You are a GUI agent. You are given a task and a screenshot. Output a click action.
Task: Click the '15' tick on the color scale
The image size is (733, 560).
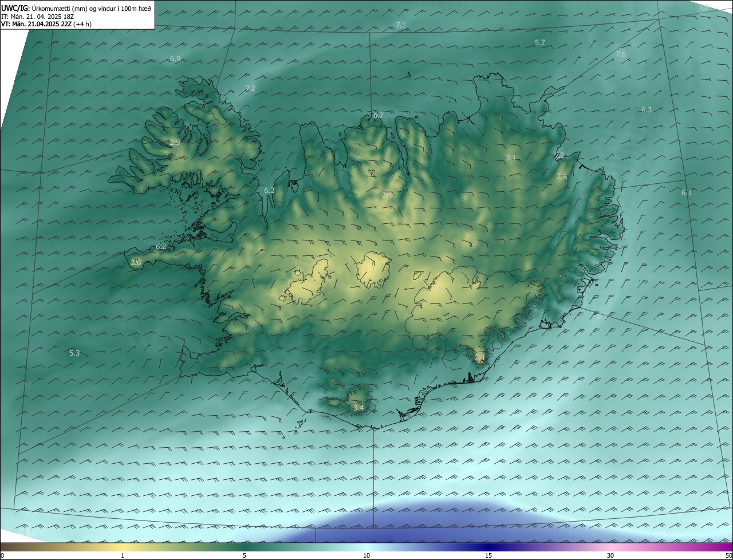pyautogui.click(x=488, y=556)
